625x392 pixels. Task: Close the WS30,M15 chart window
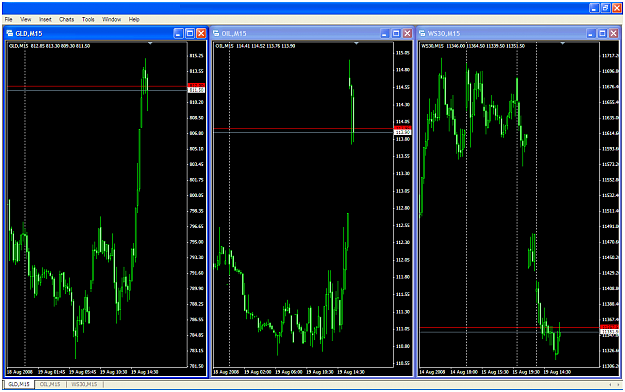(x=614, y=33)
